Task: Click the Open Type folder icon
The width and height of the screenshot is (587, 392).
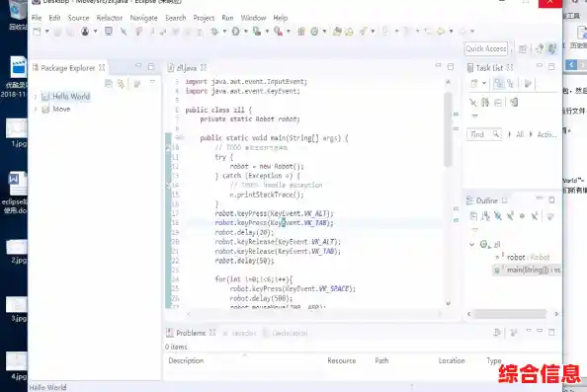Action: point(337,32)
